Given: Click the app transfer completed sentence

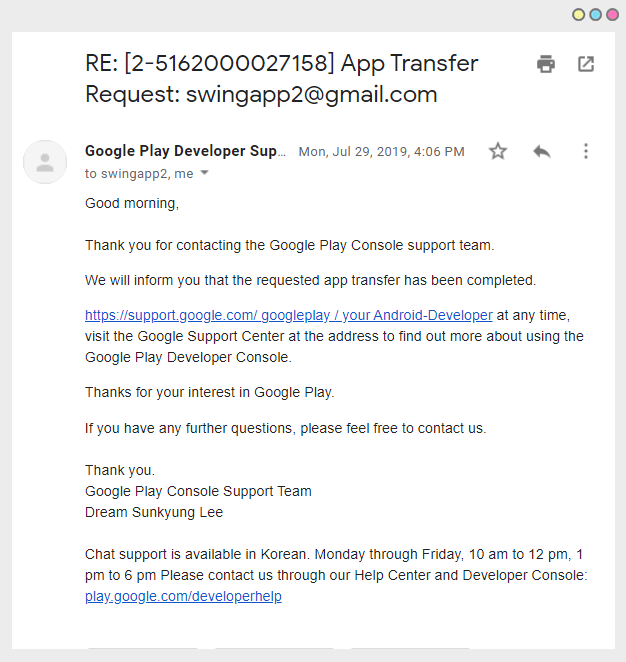Looking at the screenshot, I should click(x=310, y=280).
